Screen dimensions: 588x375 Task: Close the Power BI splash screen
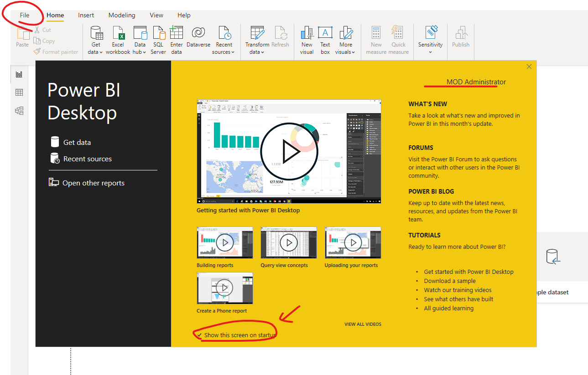[x=529, y=67]
